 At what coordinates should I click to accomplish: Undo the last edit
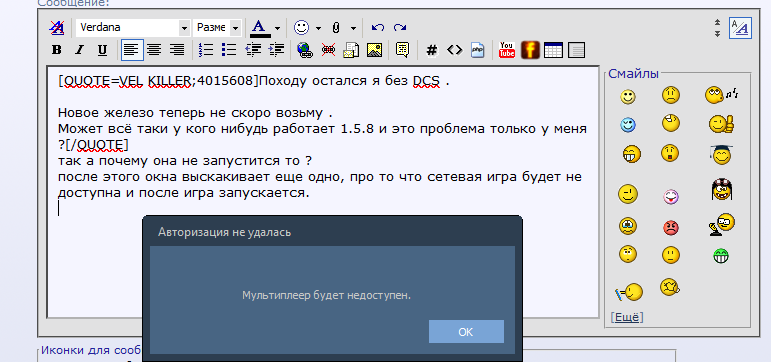[378, 28]
